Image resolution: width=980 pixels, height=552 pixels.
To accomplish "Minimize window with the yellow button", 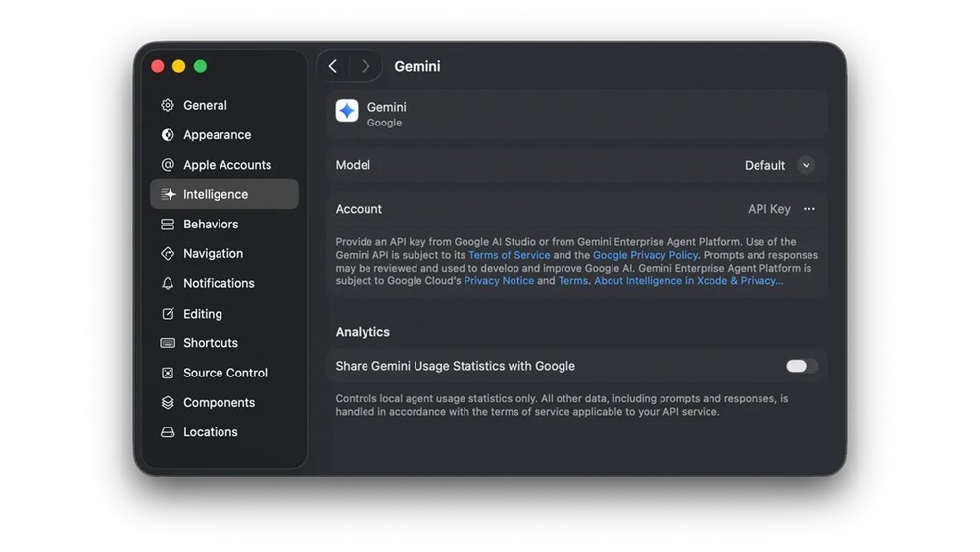I will tap(178, 66).
